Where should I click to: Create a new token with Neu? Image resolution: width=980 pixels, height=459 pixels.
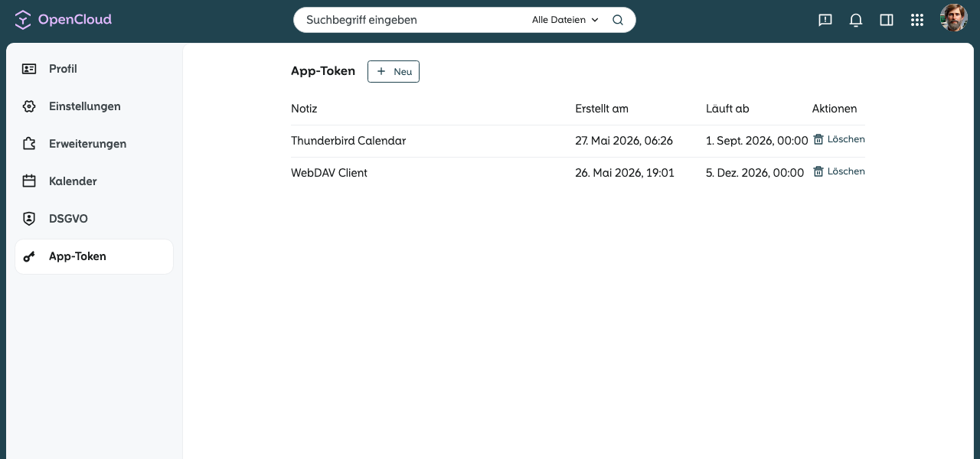394,71
